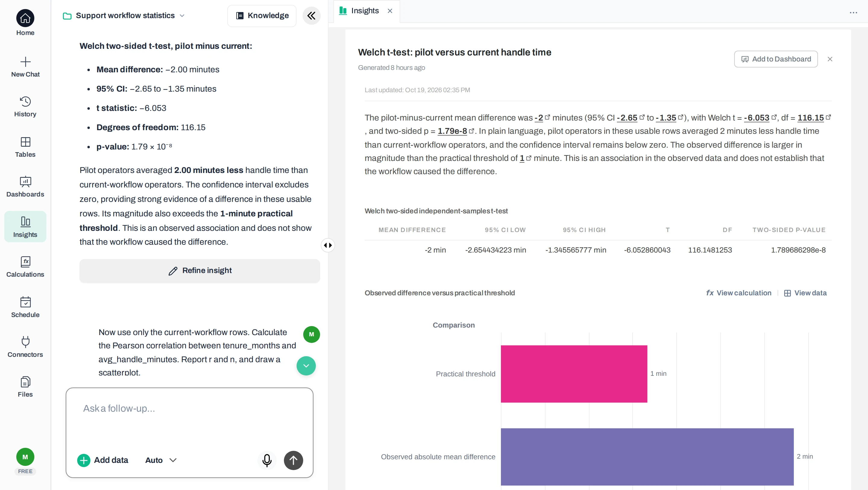Click the MEAN DIFFERENCE column header
The image size is (868, 490).
point(412,230)
